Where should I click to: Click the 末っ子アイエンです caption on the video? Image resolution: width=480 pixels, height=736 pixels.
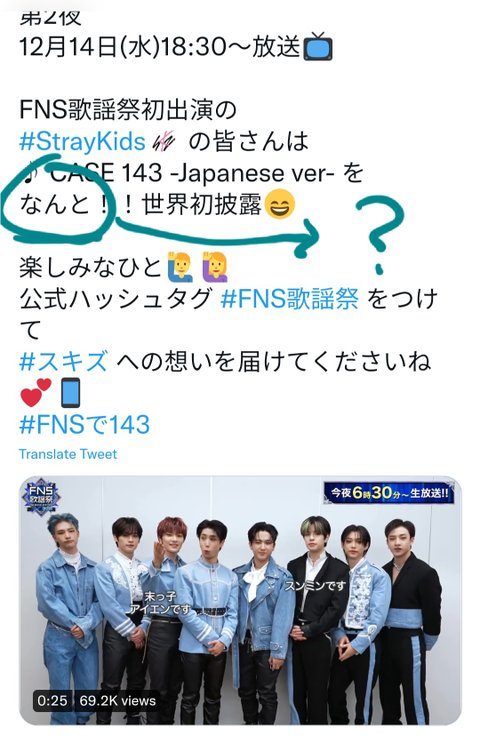[x=160, y=603]
